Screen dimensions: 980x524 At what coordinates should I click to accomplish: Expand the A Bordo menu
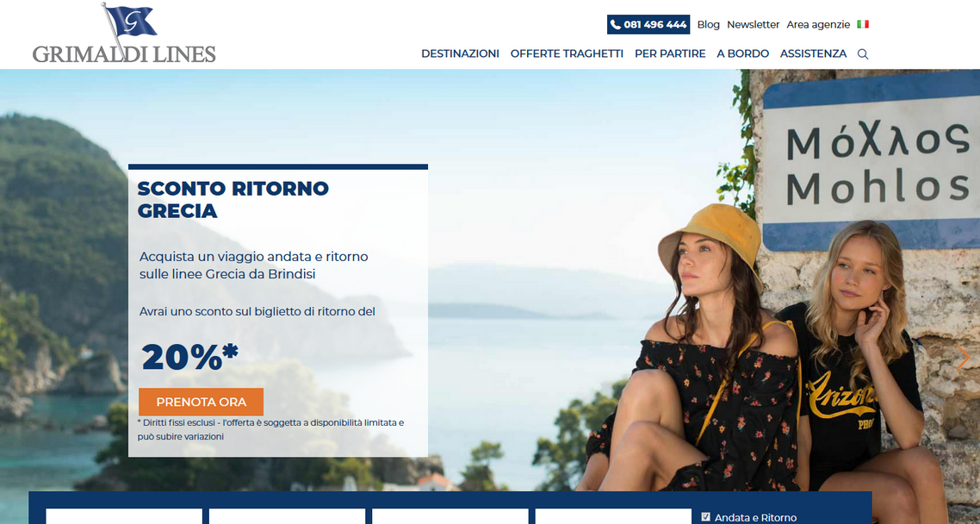[x=742, y=53]
